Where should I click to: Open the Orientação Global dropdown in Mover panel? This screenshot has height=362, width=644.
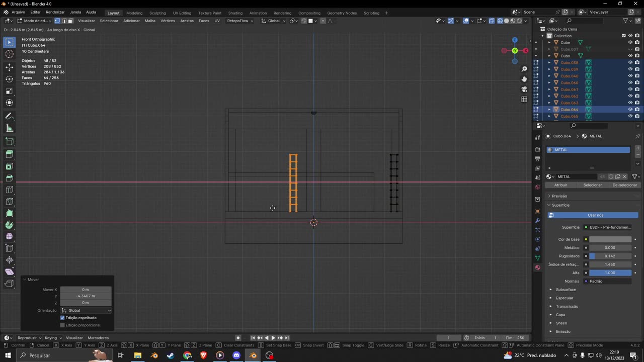(x=86, y=310)
